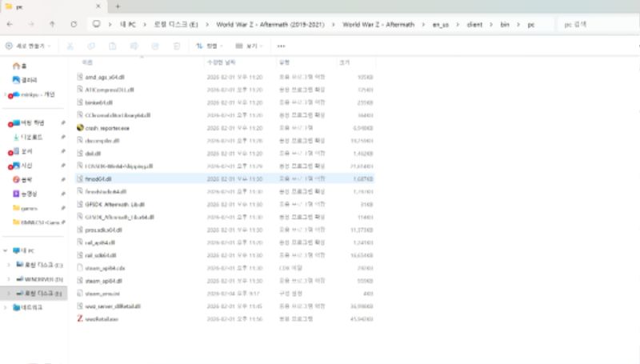Open the crash reporter exe file icon

80,127
